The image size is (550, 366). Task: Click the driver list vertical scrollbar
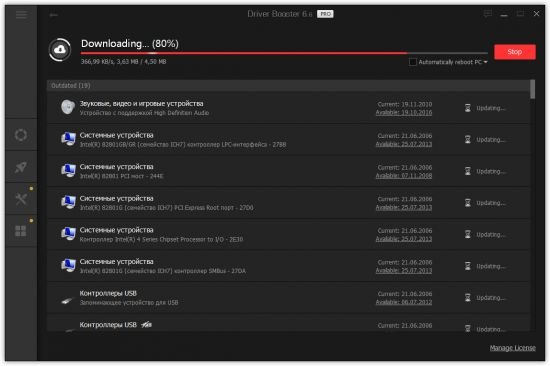click(x=532, y=89)
